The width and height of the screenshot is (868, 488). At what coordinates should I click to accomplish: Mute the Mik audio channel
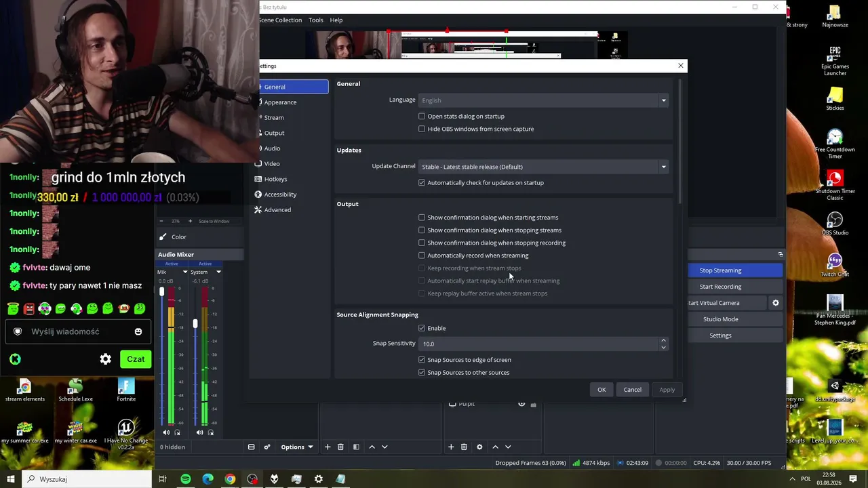click(x=166, y=432)
